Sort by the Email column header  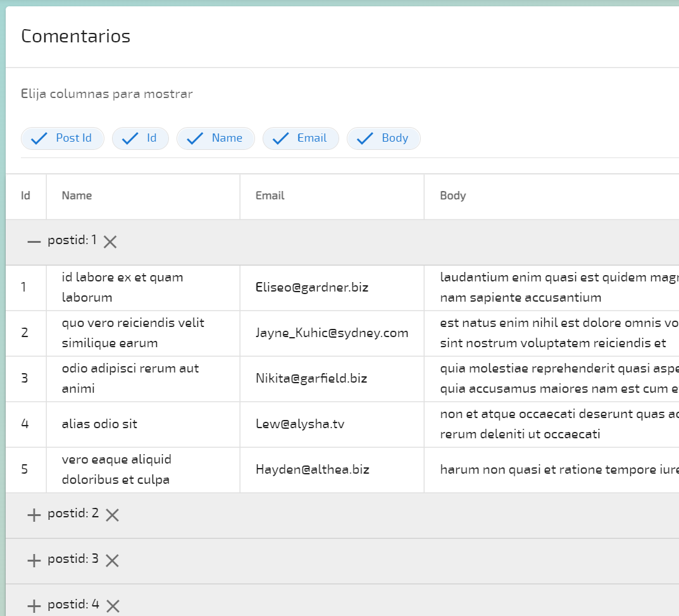click(x=270, y=196)
